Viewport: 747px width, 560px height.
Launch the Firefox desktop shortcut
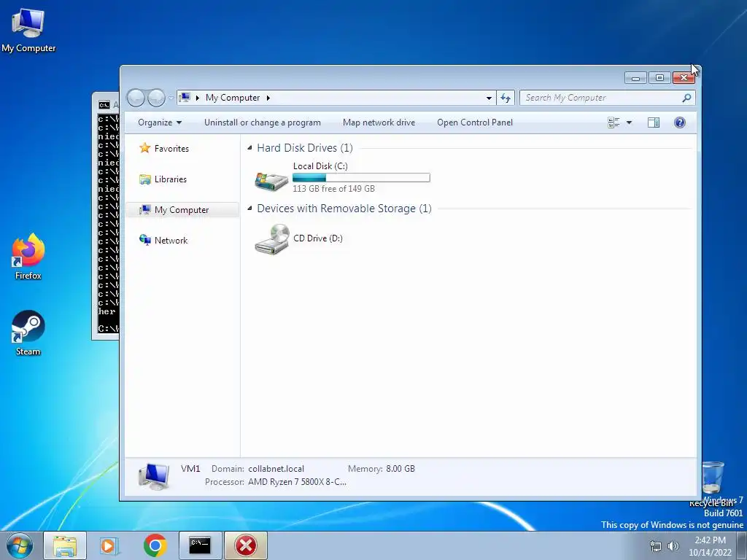pos(28,257)
